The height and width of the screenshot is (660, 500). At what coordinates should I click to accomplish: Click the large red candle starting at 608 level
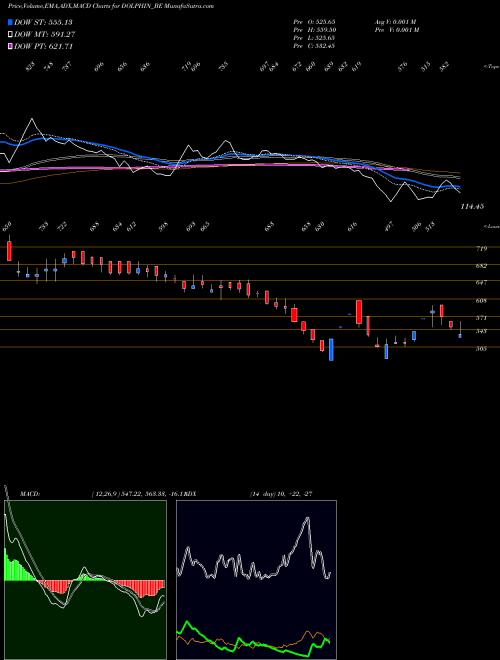pos(359,312)
